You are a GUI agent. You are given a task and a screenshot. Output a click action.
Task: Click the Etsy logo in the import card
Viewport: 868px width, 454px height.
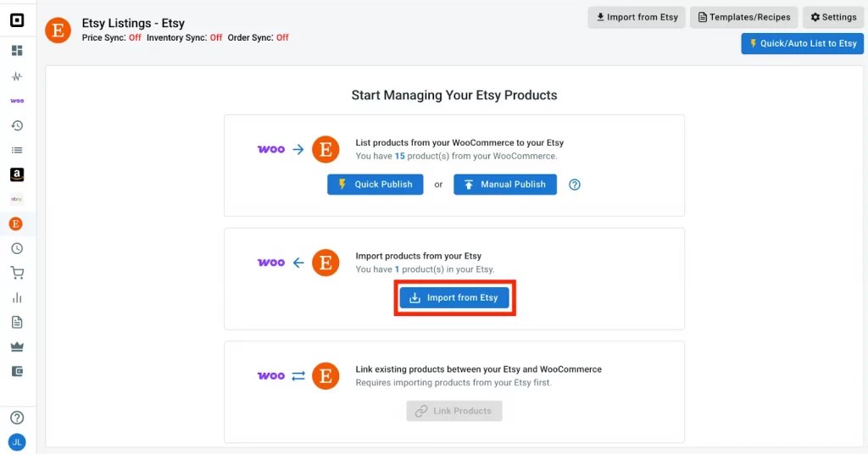[x=325, y=263]
